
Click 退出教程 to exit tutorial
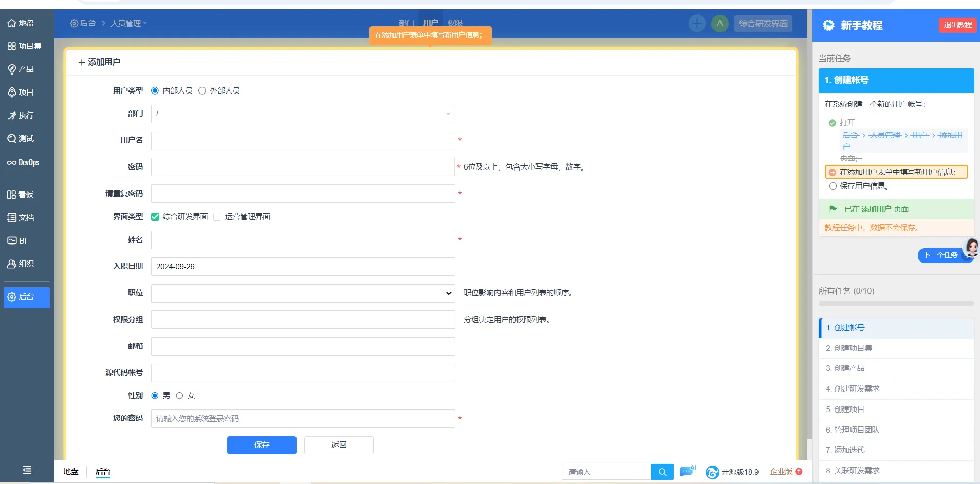tap(958, 25)
